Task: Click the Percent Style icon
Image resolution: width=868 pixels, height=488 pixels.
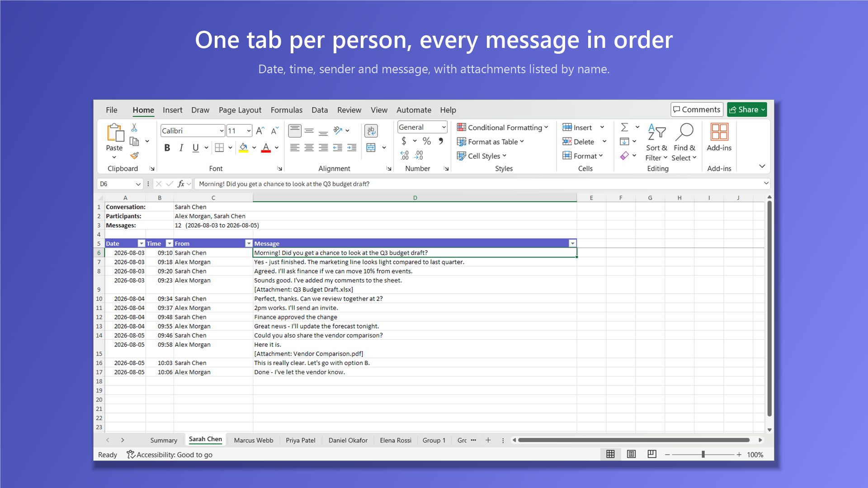Action: 426,141
